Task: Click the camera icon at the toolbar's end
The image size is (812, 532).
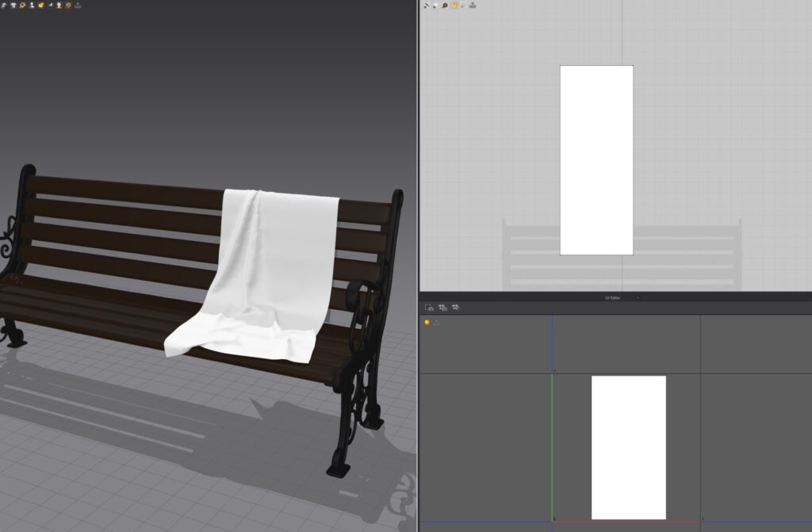Action: [78, 6]
